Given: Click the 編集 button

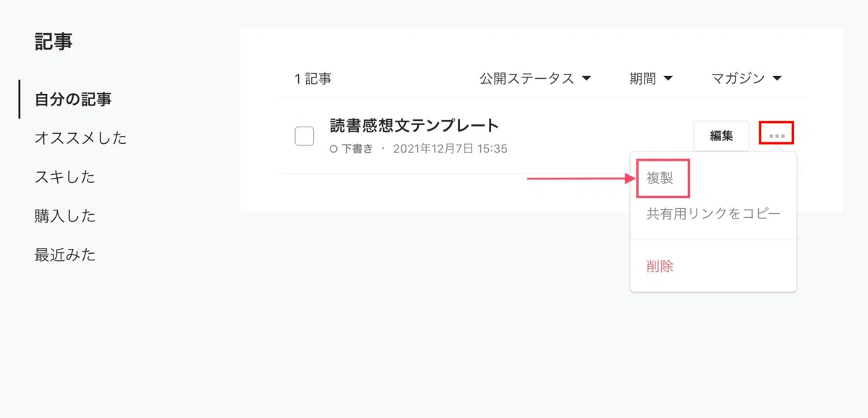Looking at the screenshot, I should coord(721,135).
